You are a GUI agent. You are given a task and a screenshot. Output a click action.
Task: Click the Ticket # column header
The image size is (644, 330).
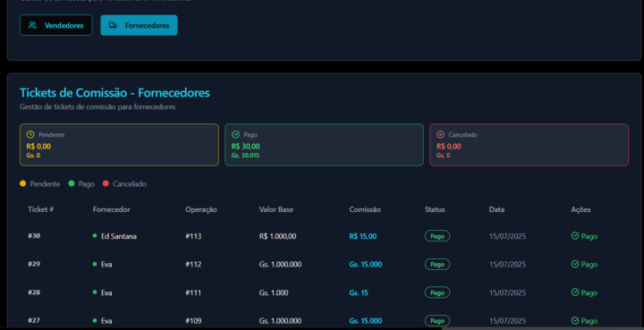click(40, 209)
